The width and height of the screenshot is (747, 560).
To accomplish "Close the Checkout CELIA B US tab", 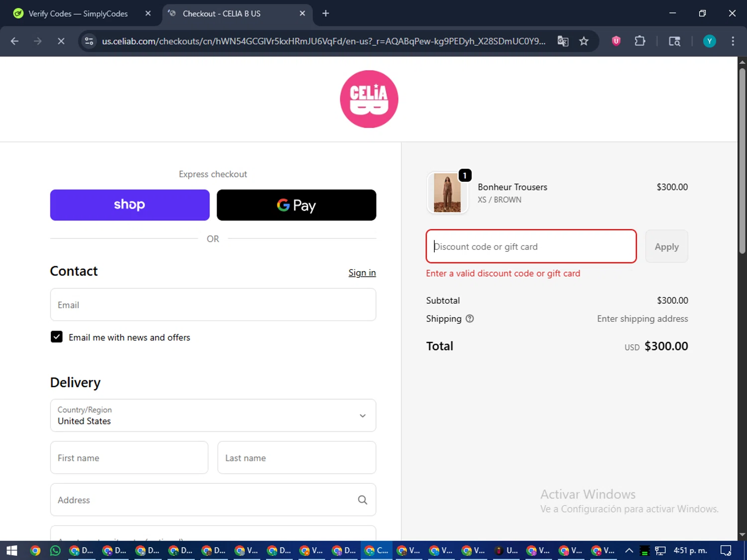I will (302, 13).
